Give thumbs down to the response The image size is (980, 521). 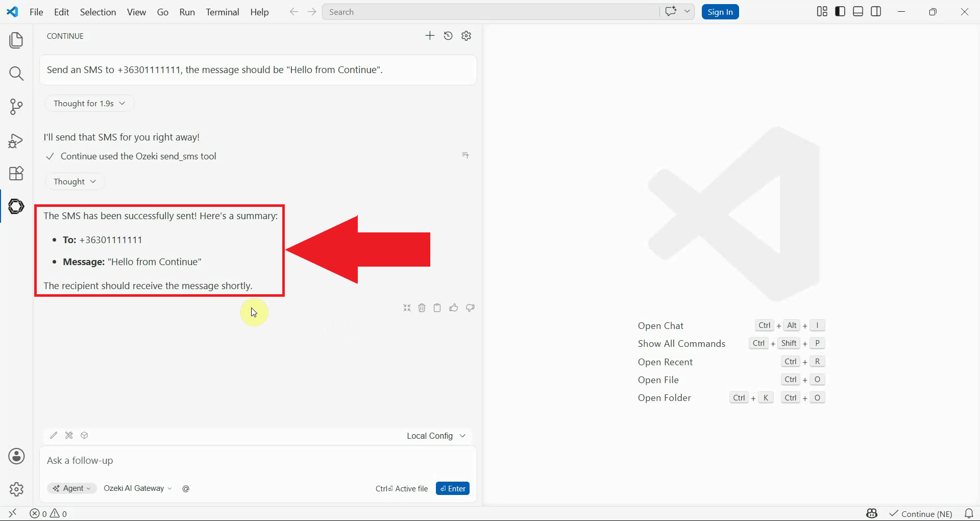[x=470, y=308]
